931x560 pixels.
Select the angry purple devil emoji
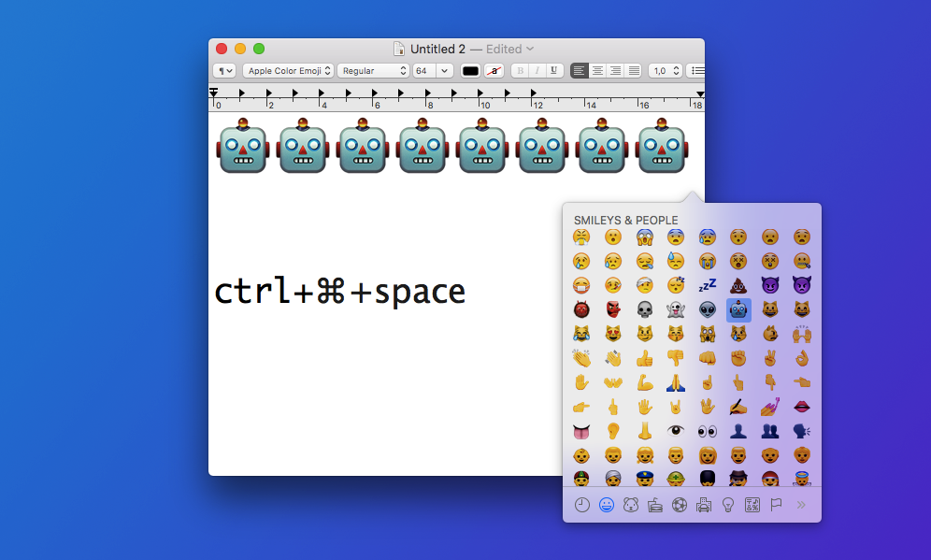pos(802,286)
